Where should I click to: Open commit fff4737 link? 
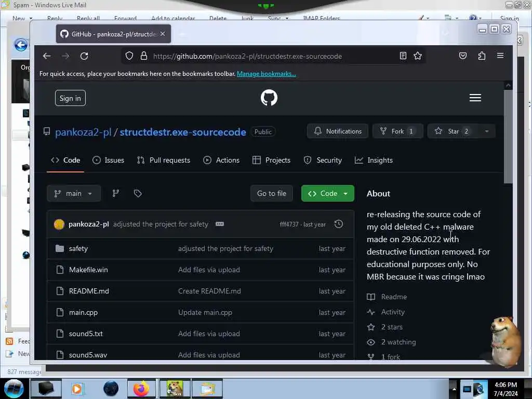point(289,224)
